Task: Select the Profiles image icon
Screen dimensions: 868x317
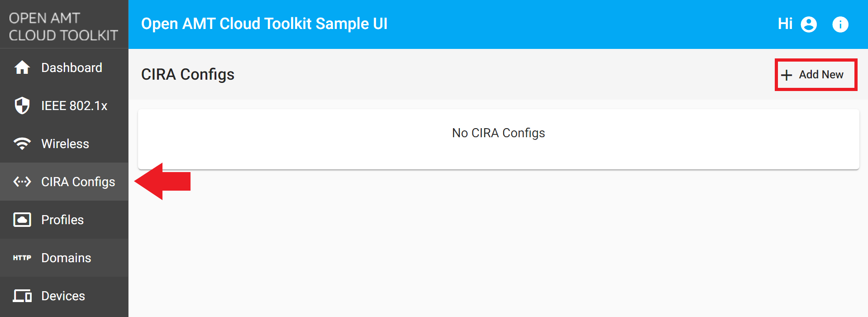Action: (x=21, y=220)
